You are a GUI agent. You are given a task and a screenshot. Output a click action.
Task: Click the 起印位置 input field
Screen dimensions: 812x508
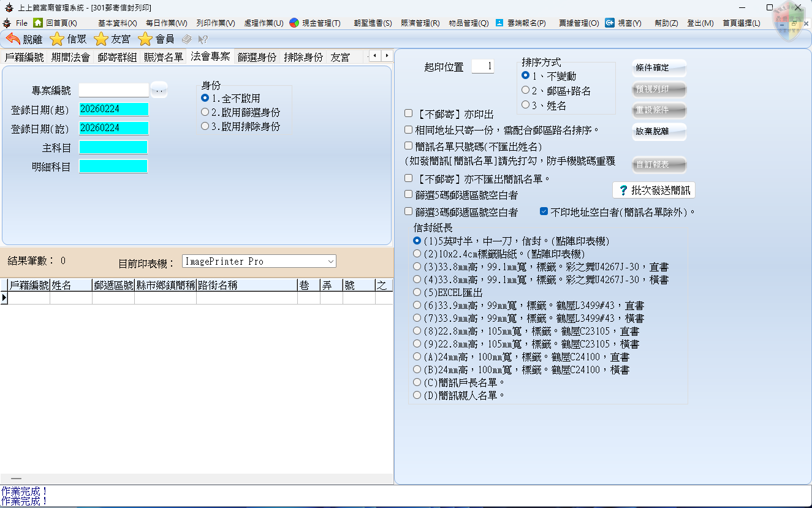[x=482, y=66]
